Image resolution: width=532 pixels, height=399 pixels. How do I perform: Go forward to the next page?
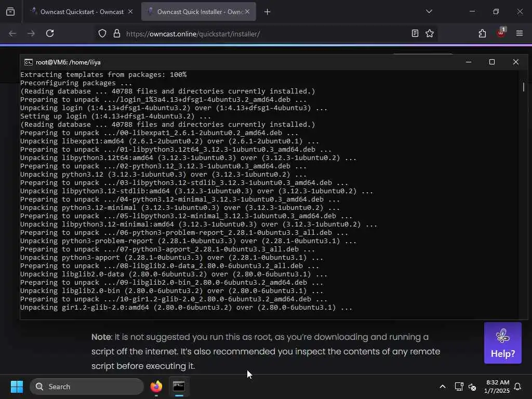coord(31,34)
